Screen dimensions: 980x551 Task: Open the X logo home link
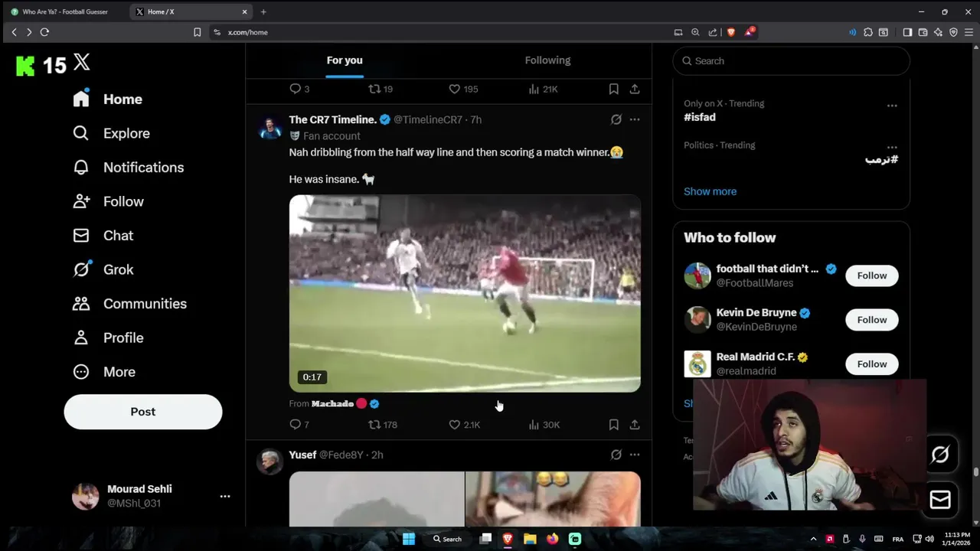pos(82,64)
